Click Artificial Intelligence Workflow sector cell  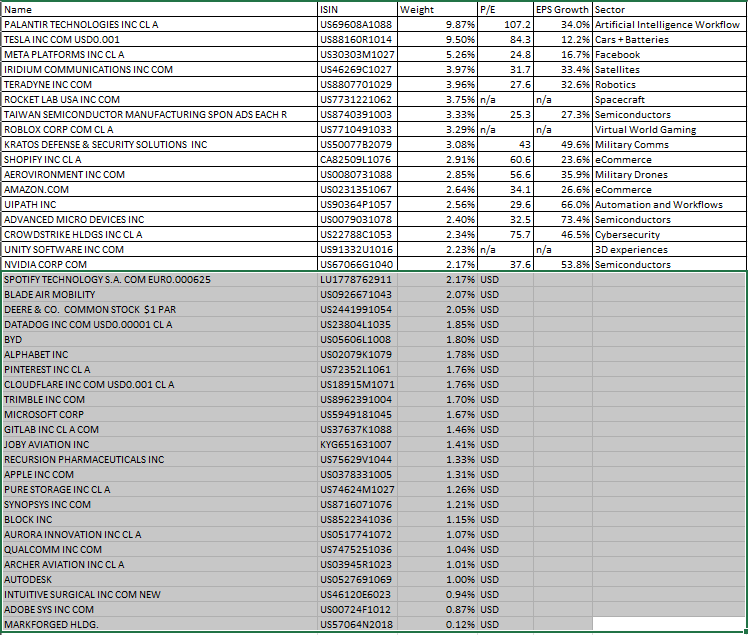click(x=670, y=24)
